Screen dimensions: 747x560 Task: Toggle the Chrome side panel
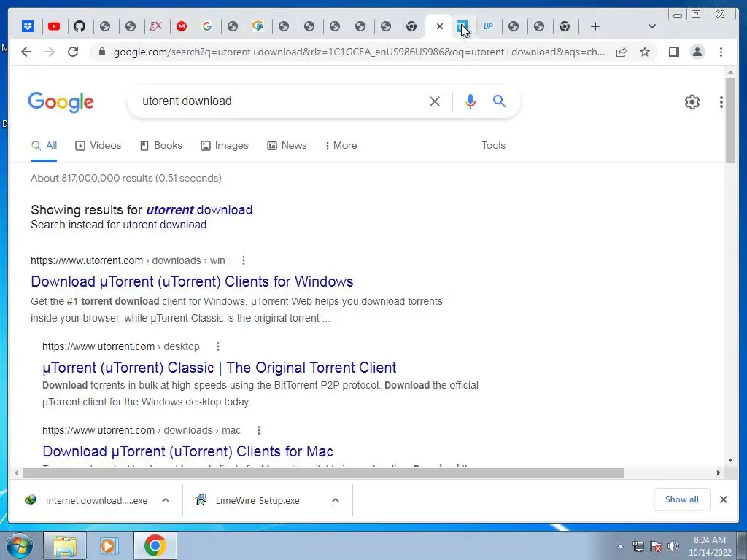[x=673, y=52]
